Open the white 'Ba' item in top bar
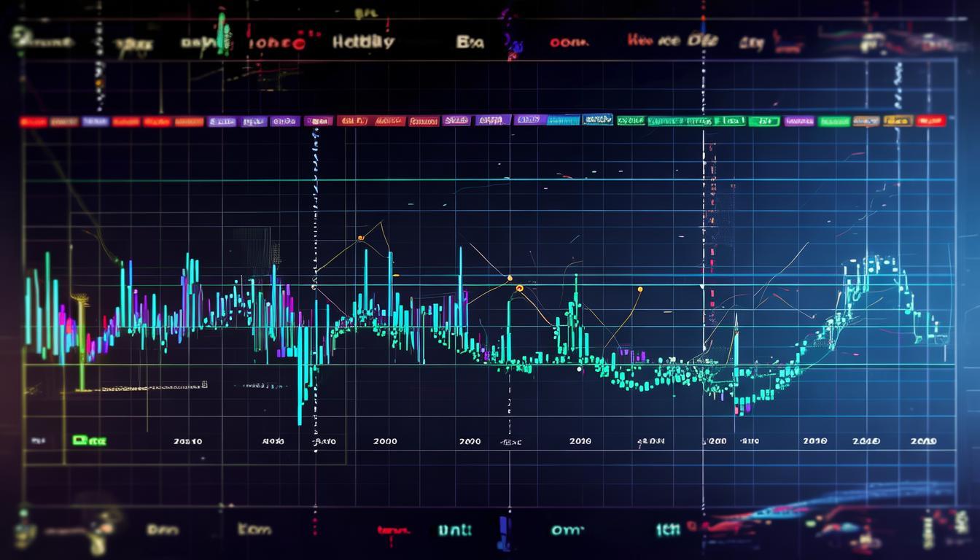The image size is (980, 560). 470,42
